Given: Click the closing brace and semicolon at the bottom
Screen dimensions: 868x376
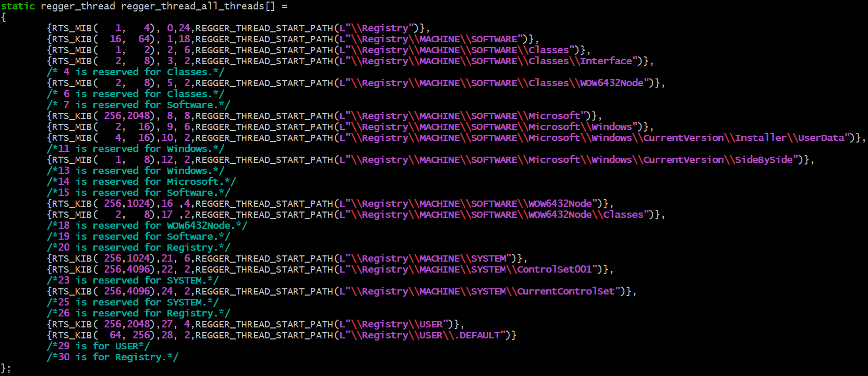Looking at the screenshot, I should pyautogui.click(x=6, y=368).
